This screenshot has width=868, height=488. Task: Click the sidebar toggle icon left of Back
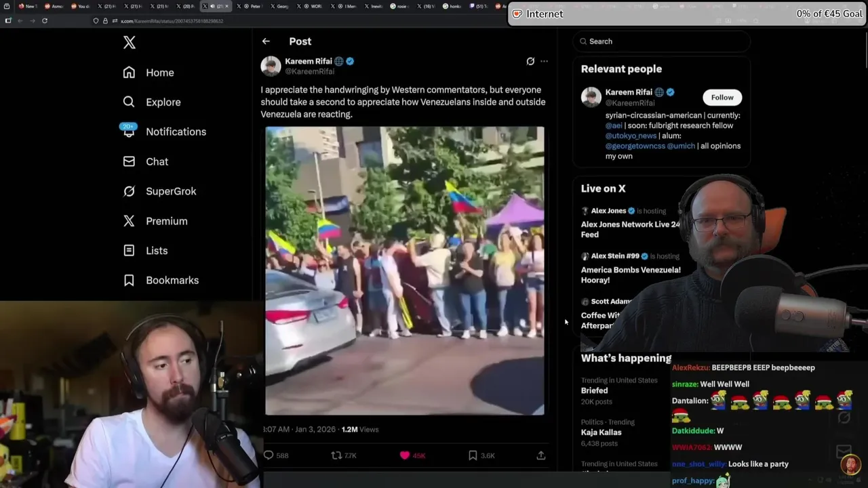pos(7,21)
